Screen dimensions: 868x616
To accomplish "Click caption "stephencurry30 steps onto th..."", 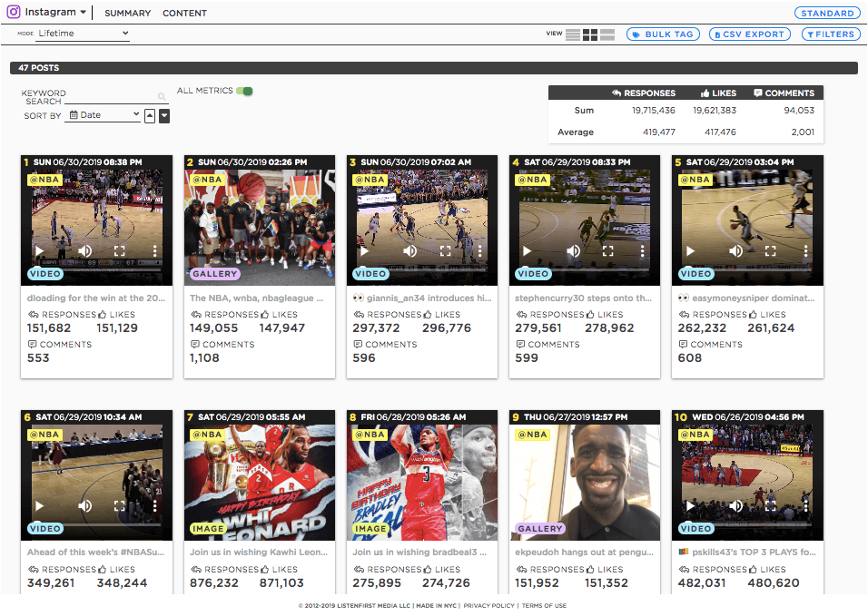I will tap(584, 298).
